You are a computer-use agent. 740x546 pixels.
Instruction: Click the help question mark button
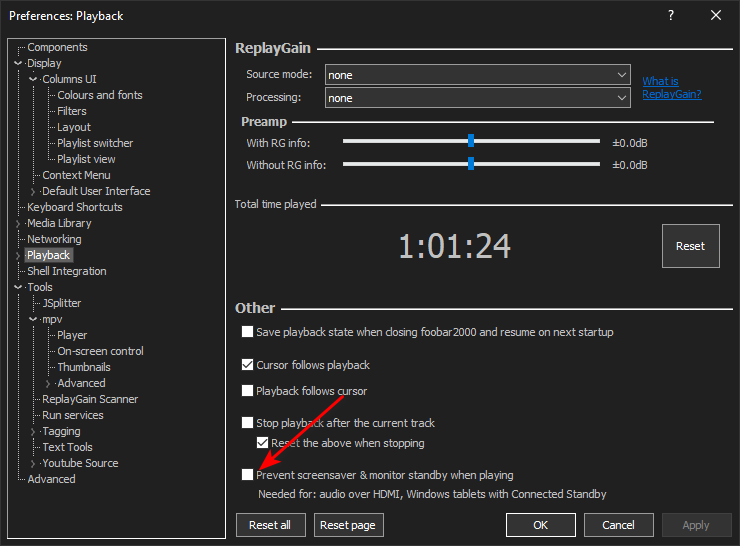pyautogui.click(x=671, y=15)
